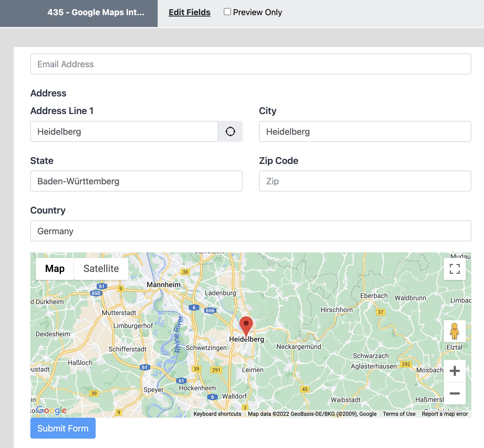Viewport: 484px width, 448px height.
Task: Switch the map to Satellite view
Action: 101,268
